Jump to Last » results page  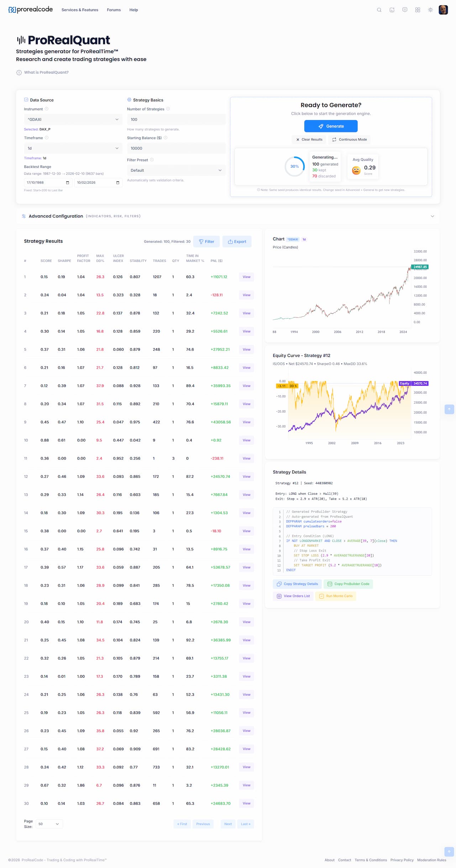pyautogui.click(x=246, y=824)
